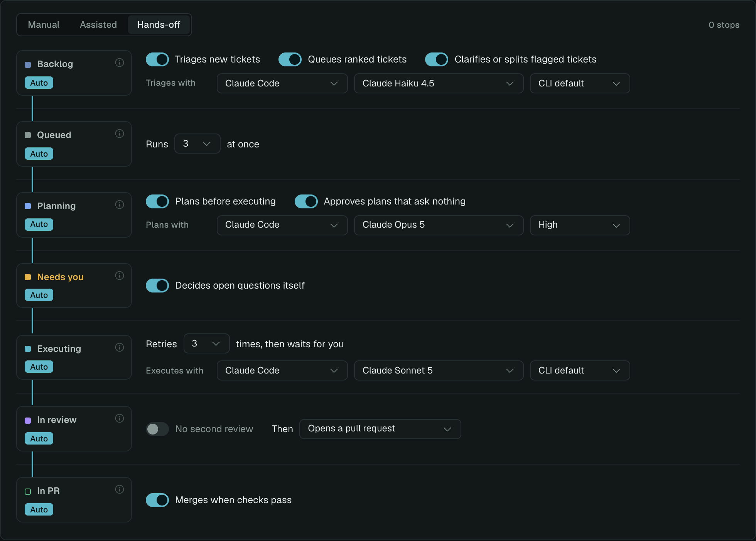Switch to the Manual tab
The height and width of the screenshot is (541, 756).
coord(44,25)
